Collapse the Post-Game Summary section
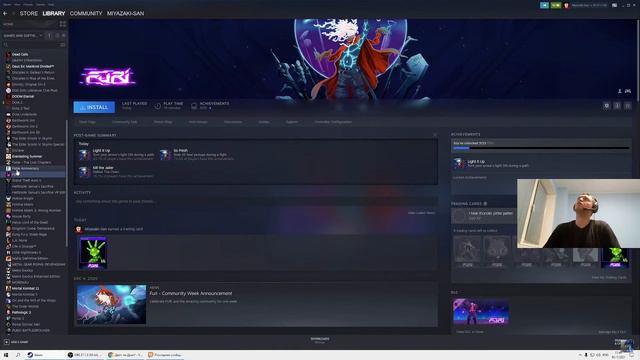640x360 pixels. pos(435,135)
